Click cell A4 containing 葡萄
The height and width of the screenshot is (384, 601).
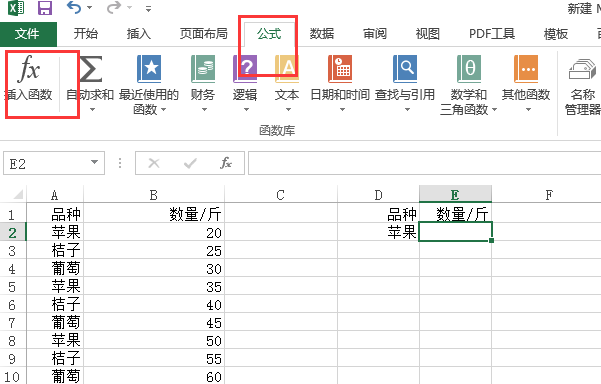(x=55, y=268)
